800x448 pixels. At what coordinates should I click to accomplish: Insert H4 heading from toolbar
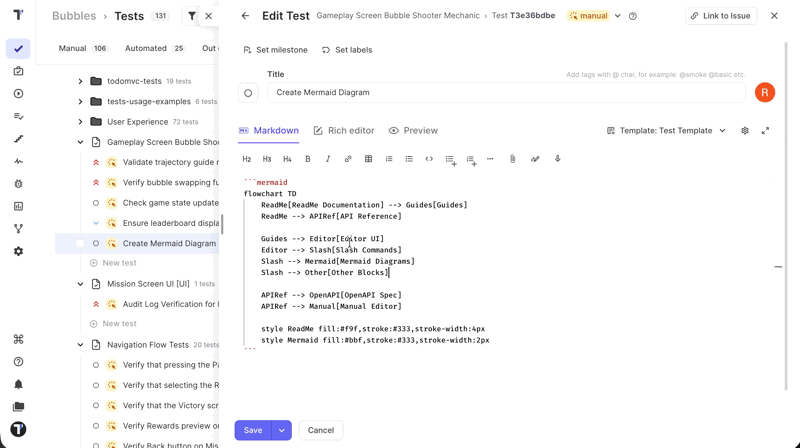(287, 159)
